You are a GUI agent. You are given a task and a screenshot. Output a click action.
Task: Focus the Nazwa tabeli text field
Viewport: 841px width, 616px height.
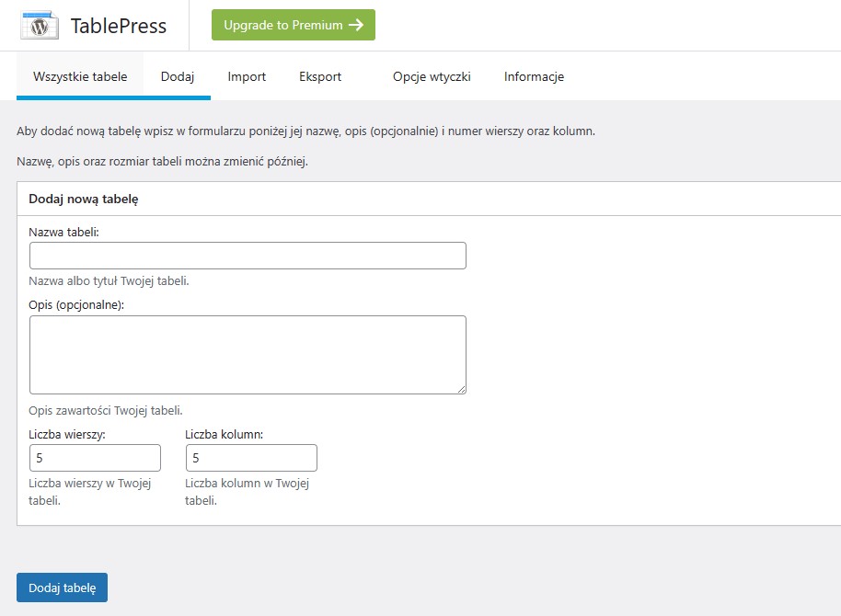coord(248,256)
